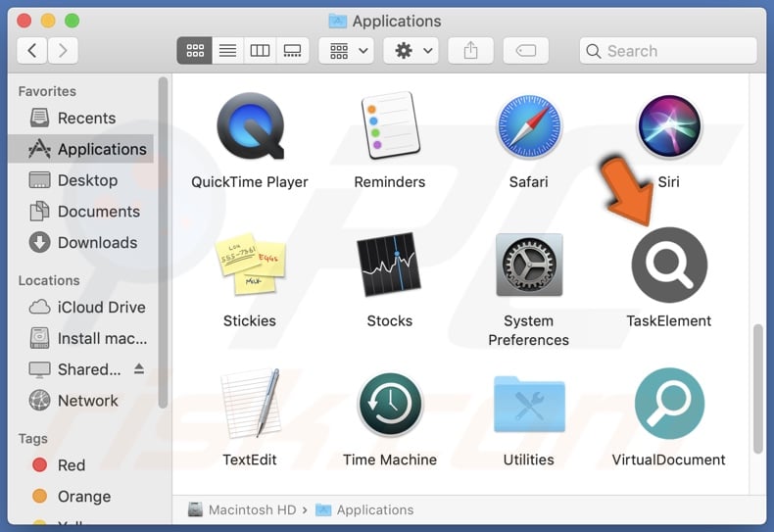
Task: Click the TextEdit app icon
Action: pyautogui.click(x=250, y=404)
